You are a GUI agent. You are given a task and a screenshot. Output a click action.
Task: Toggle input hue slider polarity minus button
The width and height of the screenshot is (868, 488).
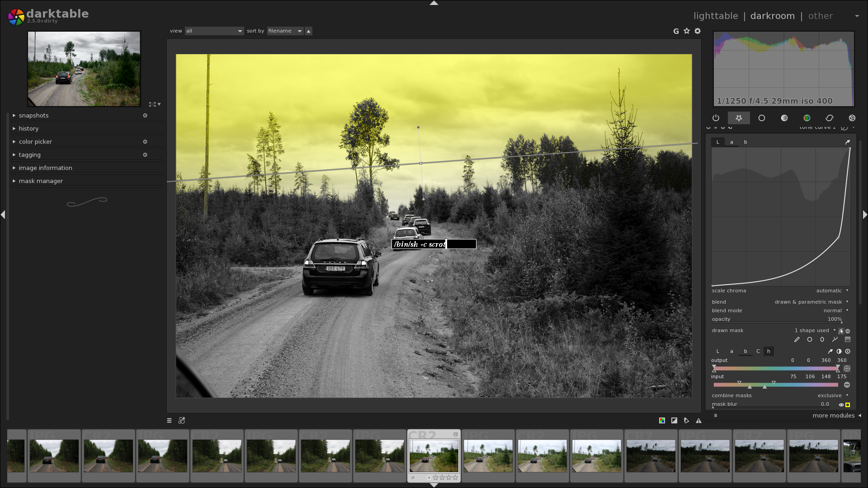847,385
